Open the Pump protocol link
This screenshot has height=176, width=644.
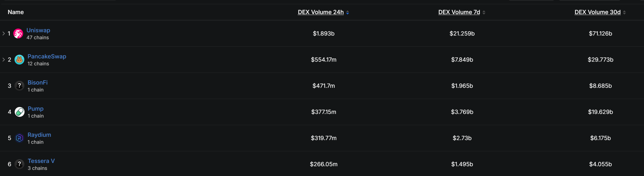pos(35,109)
